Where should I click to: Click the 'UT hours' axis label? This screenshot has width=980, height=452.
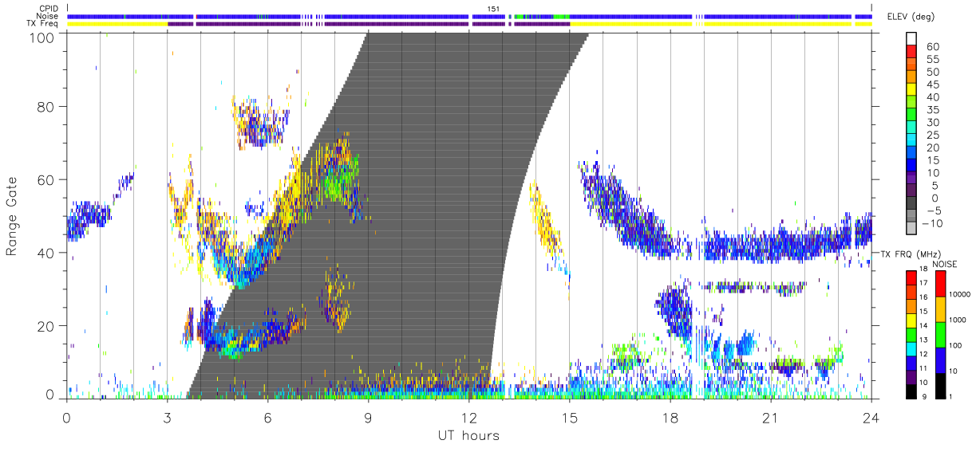tap(468, 436)
